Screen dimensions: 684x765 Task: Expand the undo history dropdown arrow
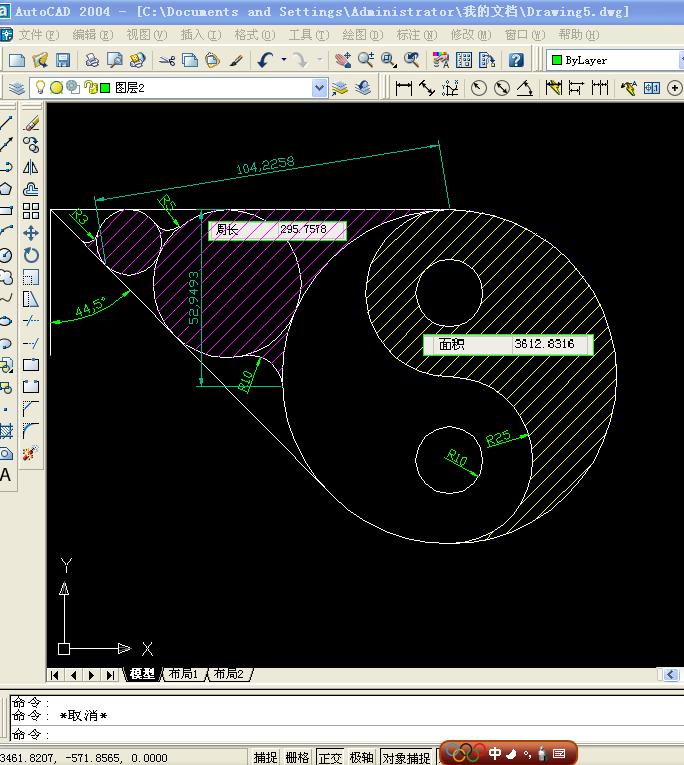283,60
